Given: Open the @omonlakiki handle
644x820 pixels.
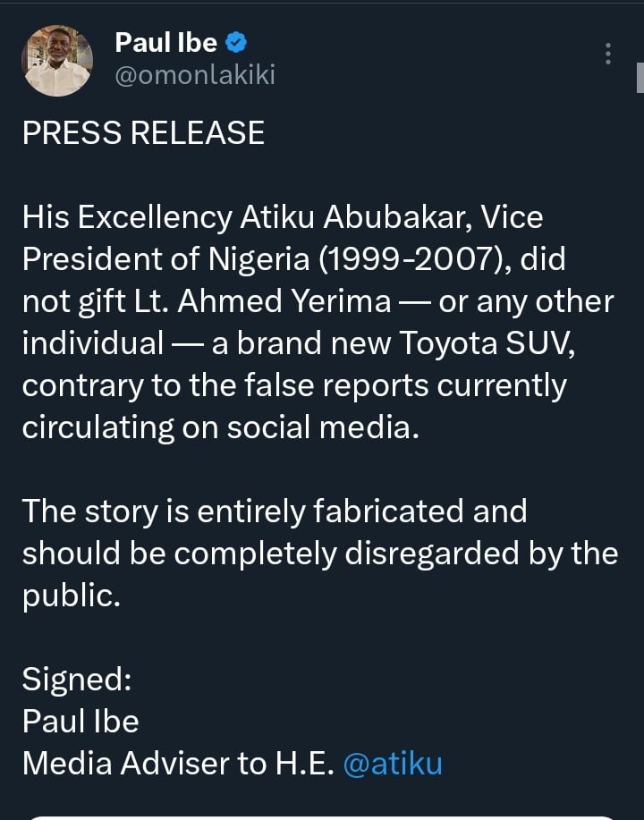Looking at the screenshot, I should click(195, 75).
